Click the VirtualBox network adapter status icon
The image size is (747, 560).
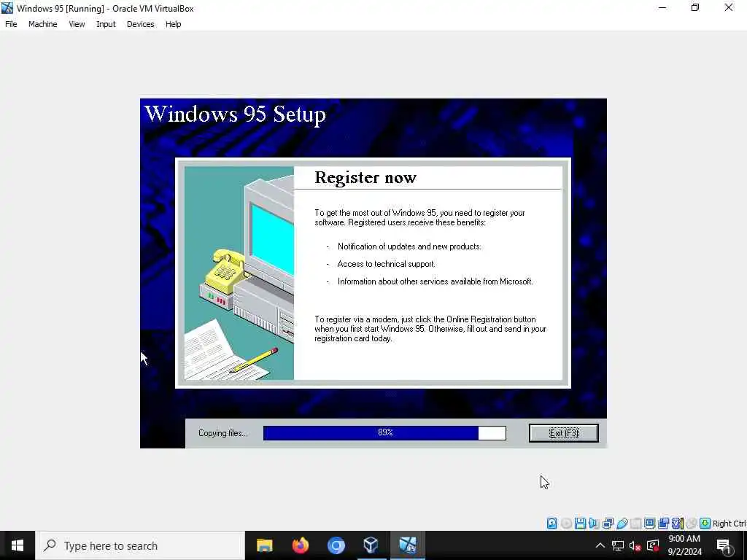pos(608,524)
